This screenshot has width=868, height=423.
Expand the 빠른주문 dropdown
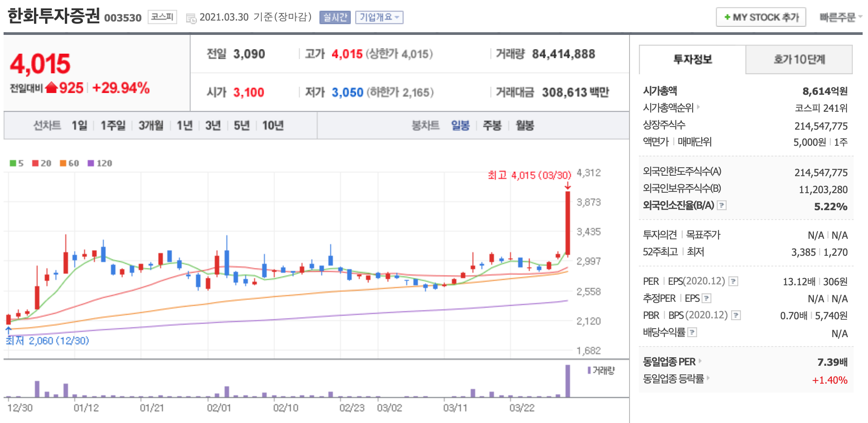coord(840,17)
